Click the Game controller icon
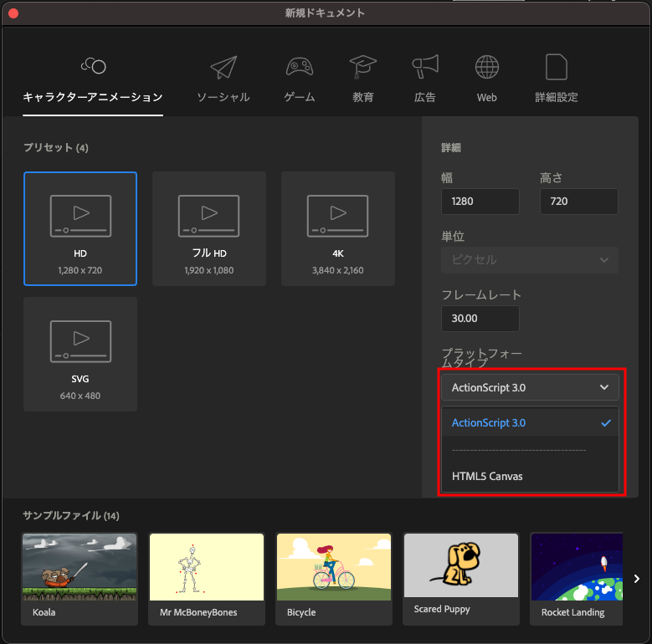Screen dimensions: 652x644 point(300,66)
